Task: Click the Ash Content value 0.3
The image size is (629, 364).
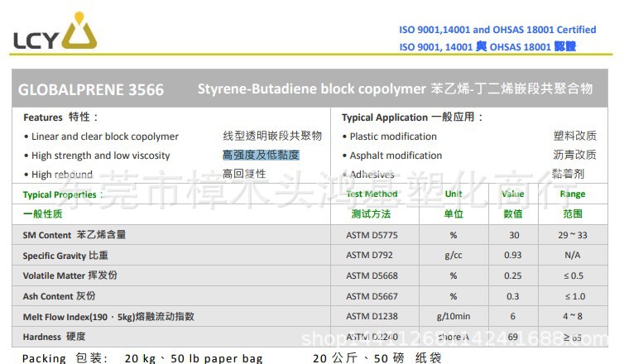Action: (512, 296)
